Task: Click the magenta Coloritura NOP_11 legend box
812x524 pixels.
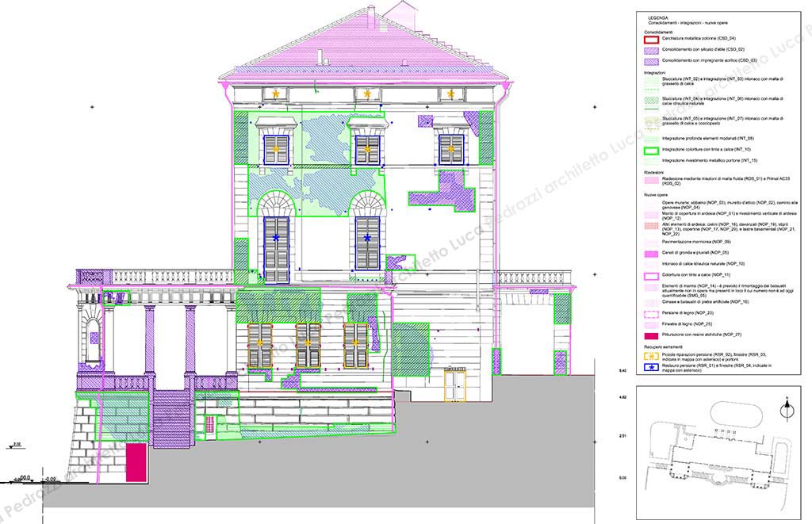Action: point(651,276)
